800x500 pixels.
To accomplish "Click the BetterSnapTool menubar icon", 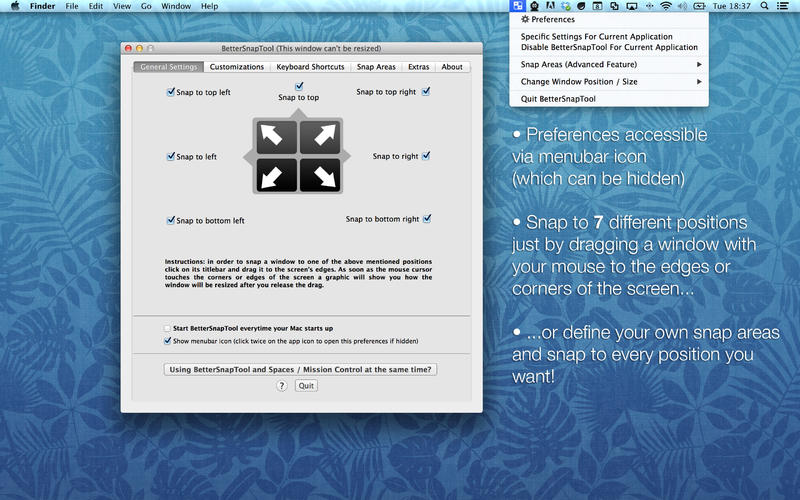I will [x=515, y=6].
